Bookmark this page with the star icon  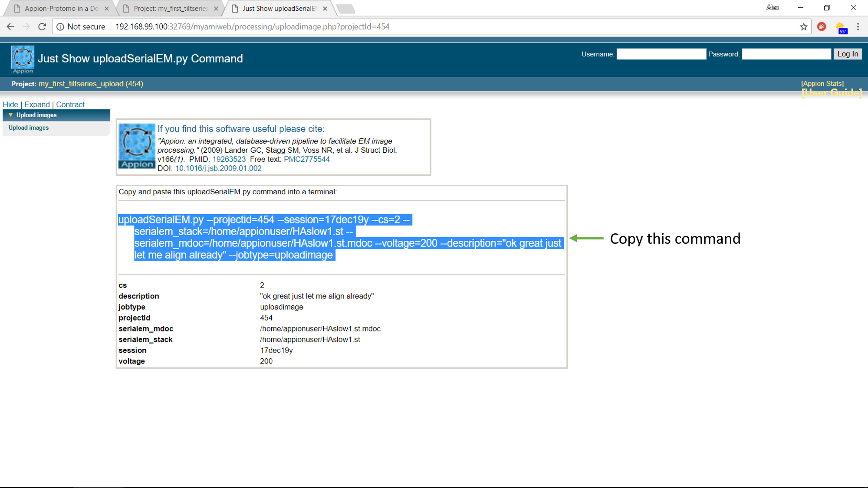[x=804, y=26]
